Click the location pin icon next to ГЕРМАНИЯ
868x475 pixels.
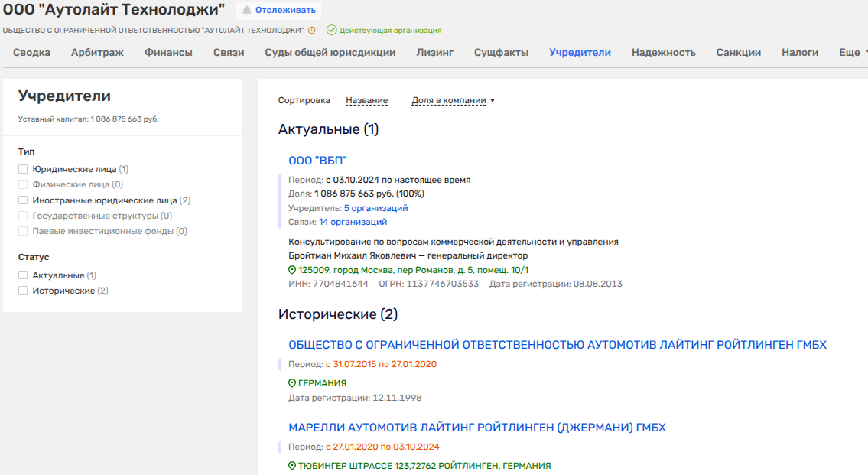(291, 383)
